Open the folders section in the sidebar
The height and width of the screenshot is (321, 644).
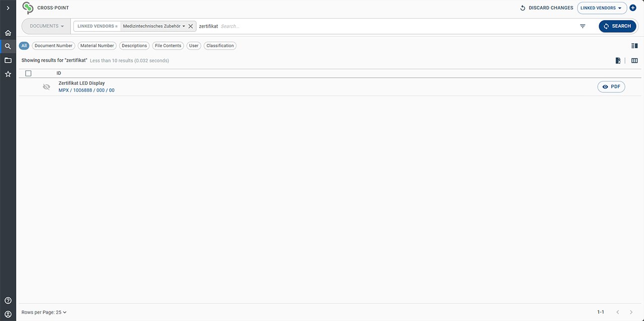click(8, 60)
